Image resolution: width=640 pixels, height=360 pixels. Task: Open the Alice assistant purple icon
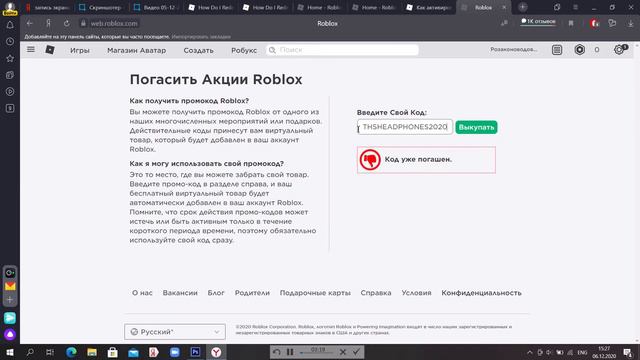[x=10, y=335]
